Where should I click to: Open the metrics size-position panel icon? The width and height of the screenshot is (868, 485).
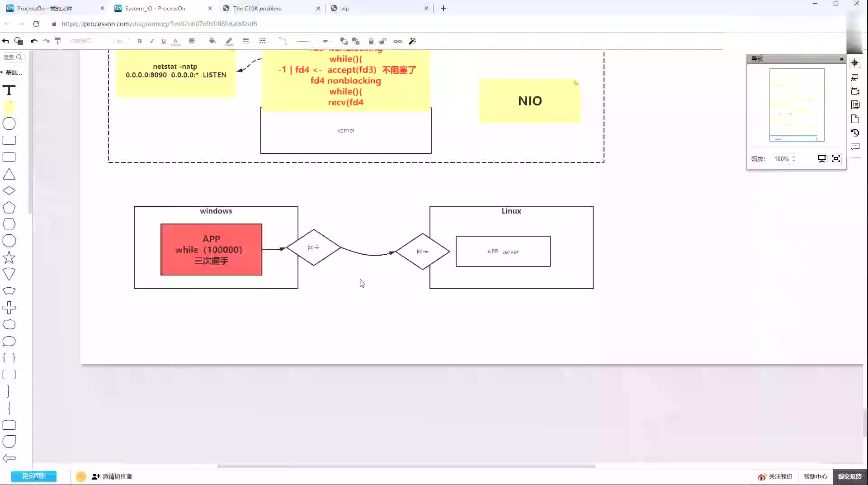[854, 91]
